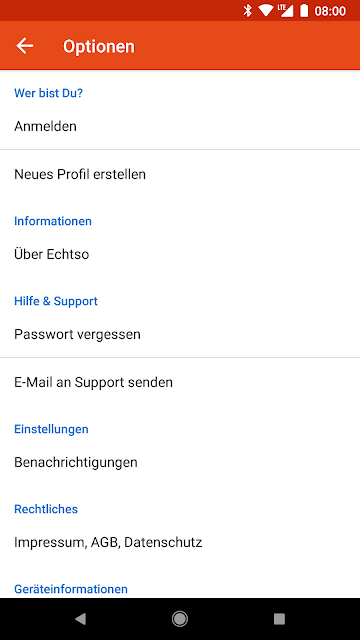The height and width of the screenshot is (640, 360).
Task: Select E-Mail an Support senden
Action: (180, 382)
